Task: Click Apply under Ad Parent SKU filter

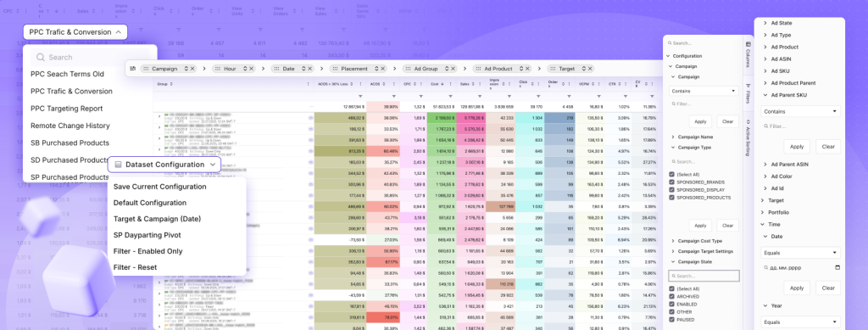Action: (797, 147)
